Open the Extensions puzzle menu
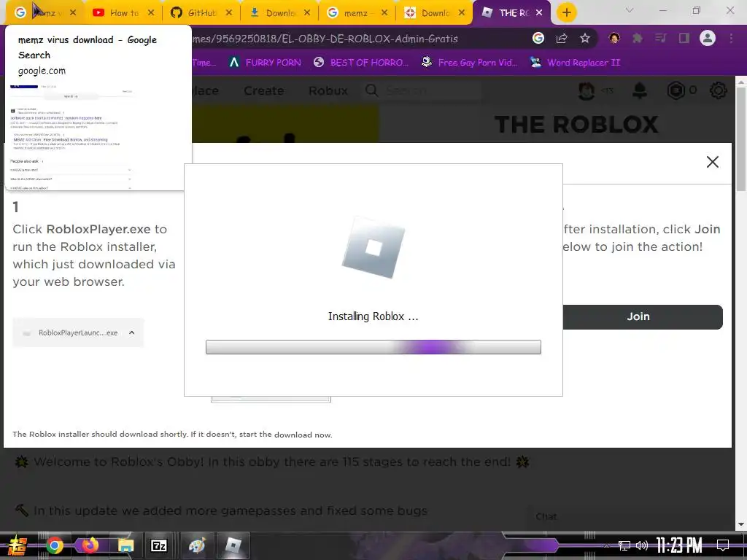 (638, 38)
